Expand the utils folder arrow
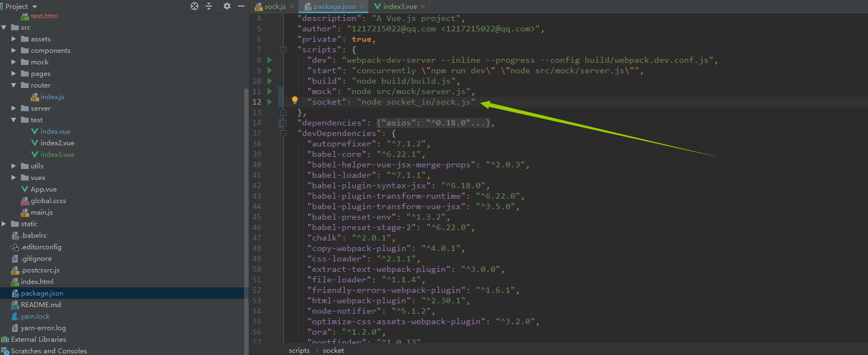 (14, 166)
